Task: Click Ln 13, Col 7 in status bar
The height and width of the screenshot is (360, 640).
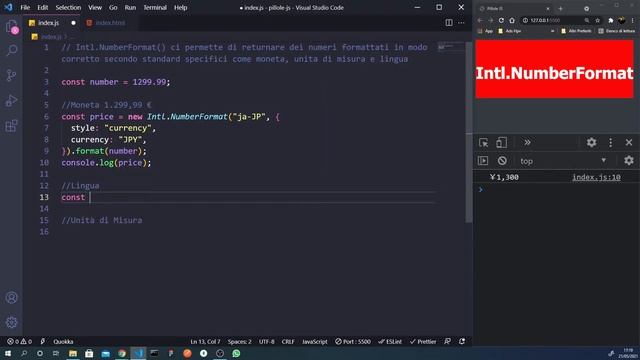Action: [x=205, y=342]
